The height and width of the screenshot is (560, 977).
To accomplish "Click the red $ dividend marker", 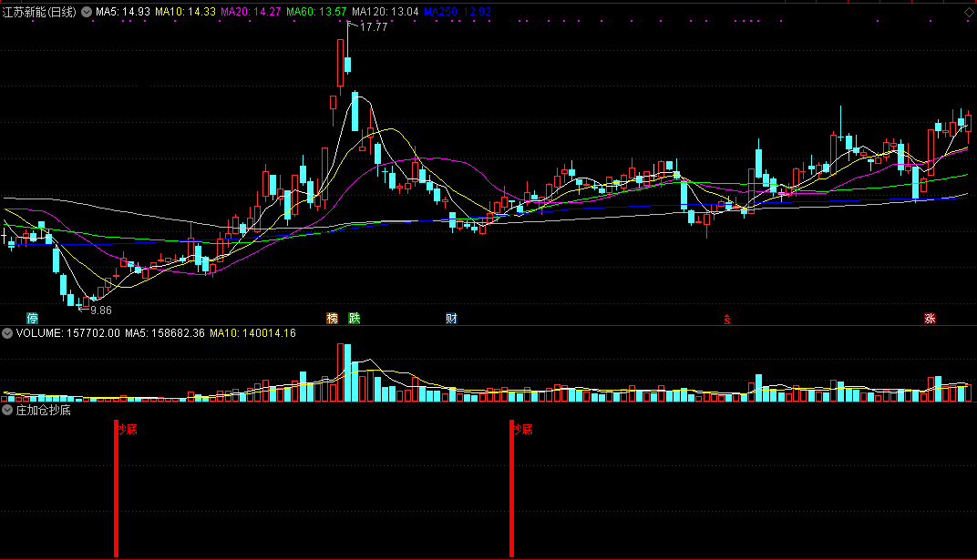I will [x=726, y=320].
